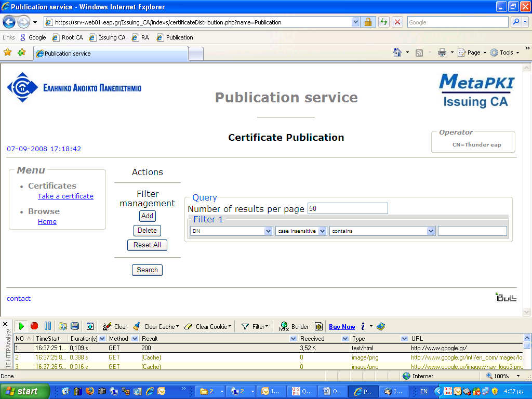This screenshot has height=399, width=532.
Task: Open the HTTP Builder tool
Action: coord(294,326)
